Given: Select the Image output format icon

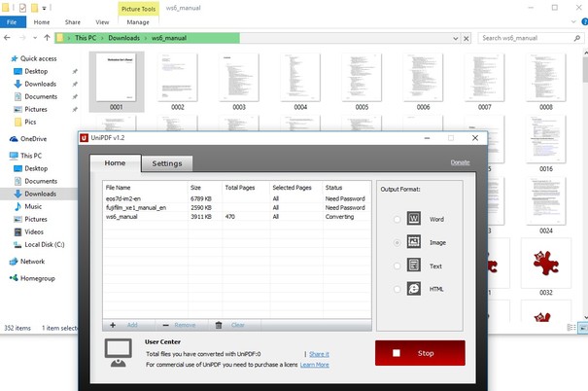Looking at the screenshot, I should (x=414, y=241).
